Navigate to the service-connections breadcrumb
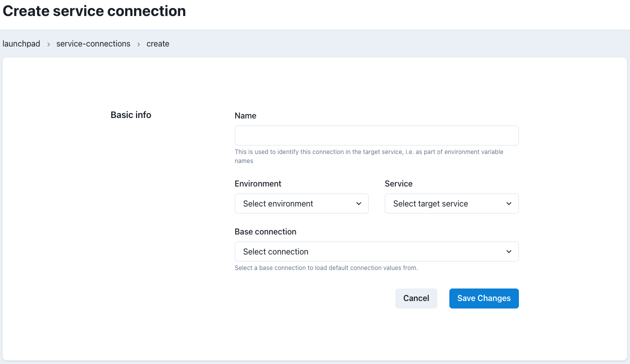Viewport: 630px width, 364px height. coord(93,44)
